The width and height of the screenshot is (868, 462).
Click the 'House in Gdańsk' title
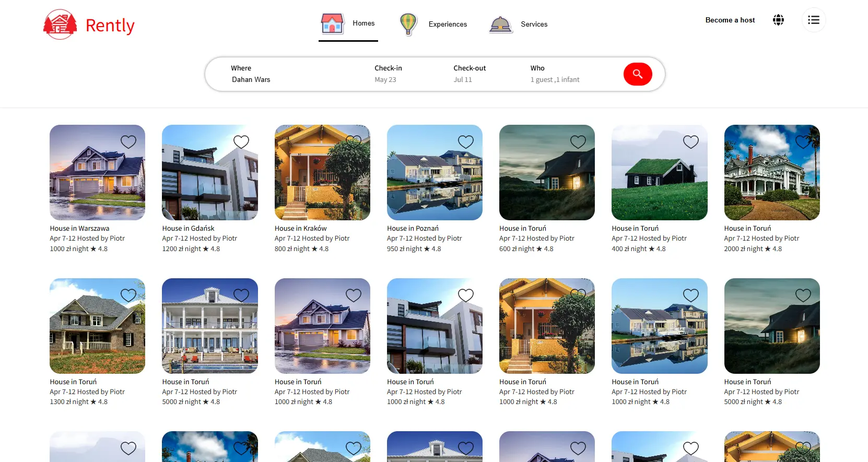[188, 229]
